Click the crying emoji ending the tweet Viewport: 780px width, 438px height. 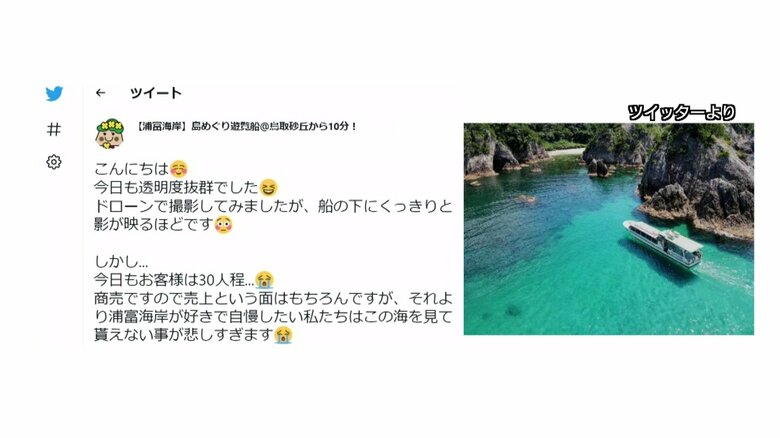(283, 335)
